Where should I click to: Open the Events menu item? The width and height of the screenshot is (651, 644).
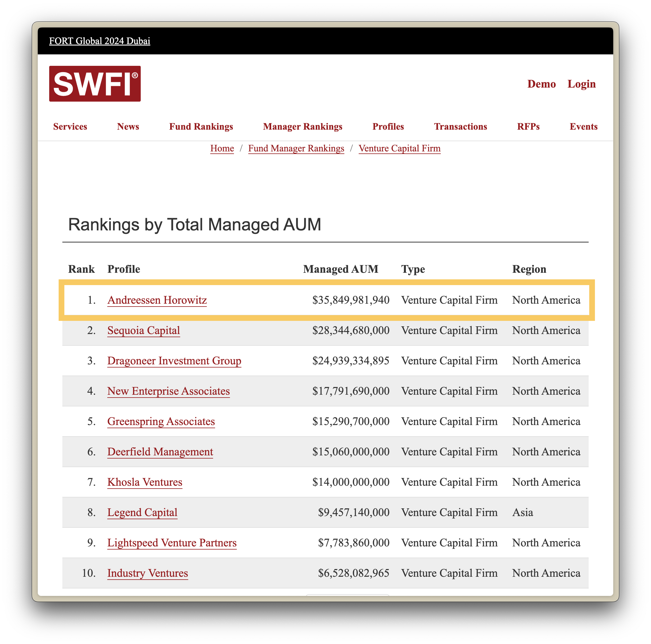click(583, 127)
